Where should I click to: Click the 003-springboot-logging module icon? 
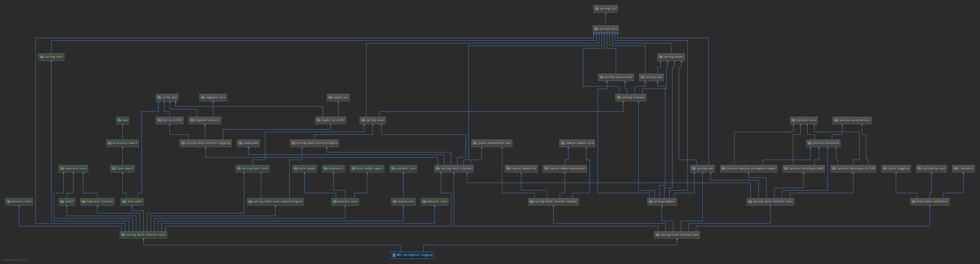pos(394,255)
